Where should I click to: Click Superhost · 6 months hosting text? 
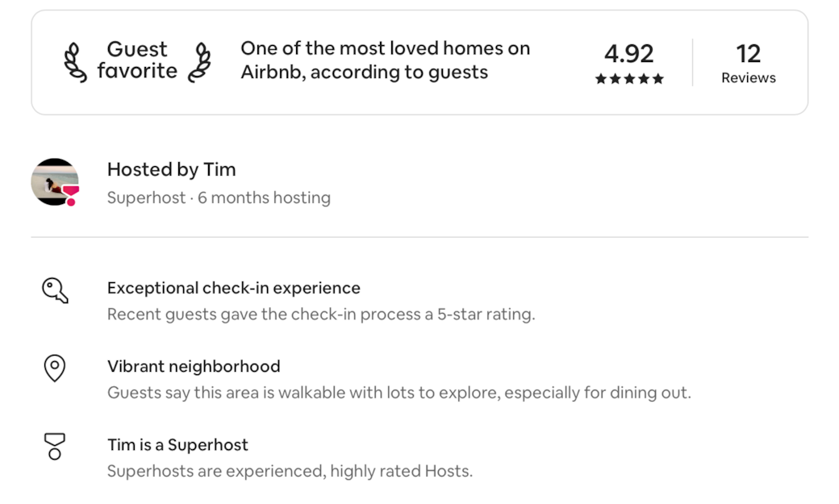click(x=219, y=198)
